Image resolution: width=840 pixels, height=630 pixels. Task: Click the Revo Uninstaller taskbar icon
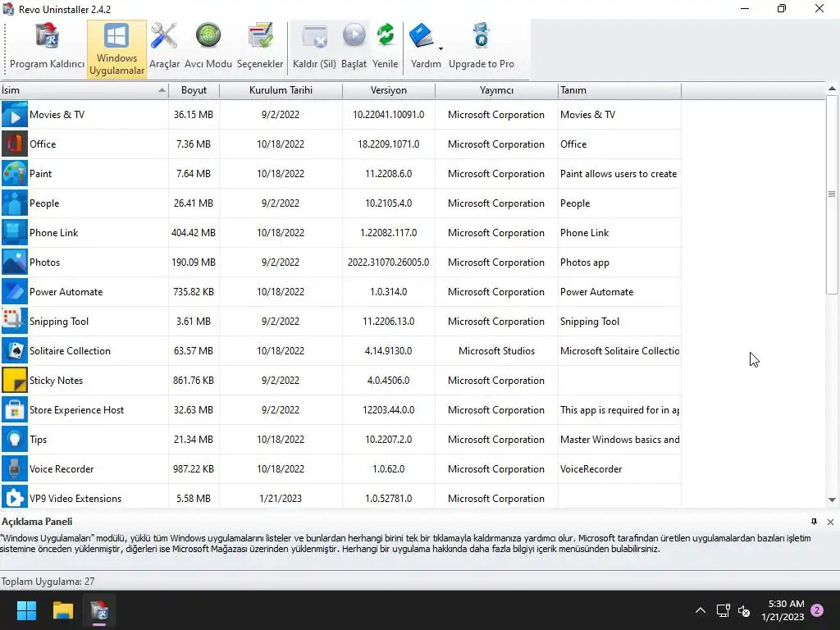pyautogui.click(x=99, y=610)
